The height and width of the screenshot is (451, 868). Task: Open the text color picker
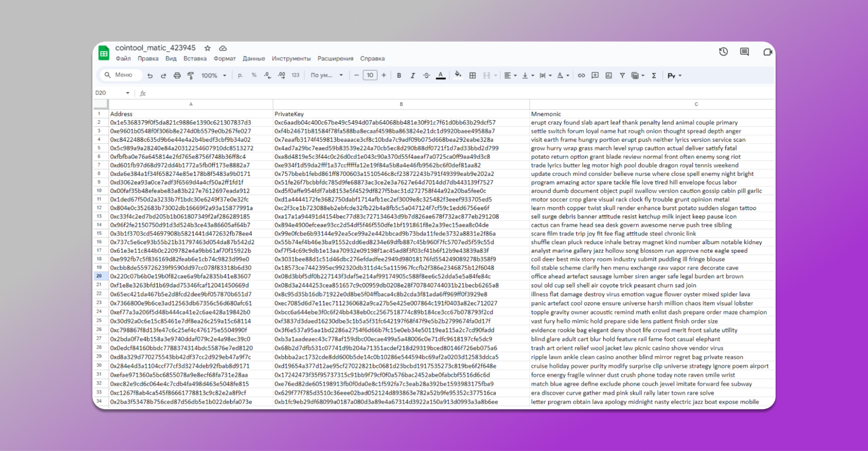coord(441,76)
